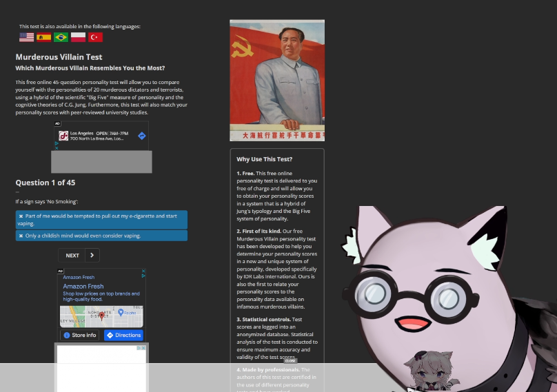Click the arrow chevron beside NEXT

pyautogui.click(x=92, y=256)
